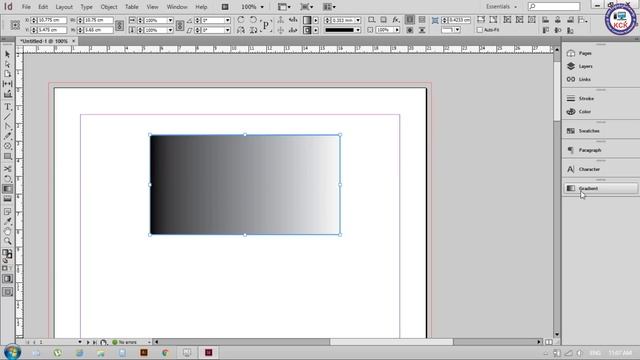
Task: Open the rotation angle dropdown
Action: tap(227, 20)
